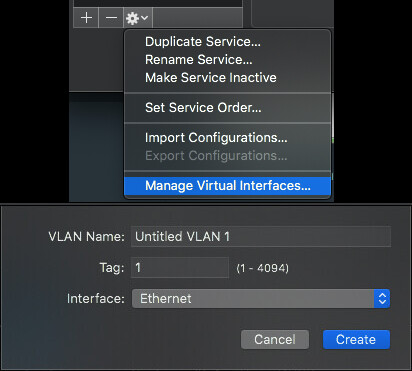Open the gear action menu
The width and height of the screenshot is (412, 371).
[138, 18]
